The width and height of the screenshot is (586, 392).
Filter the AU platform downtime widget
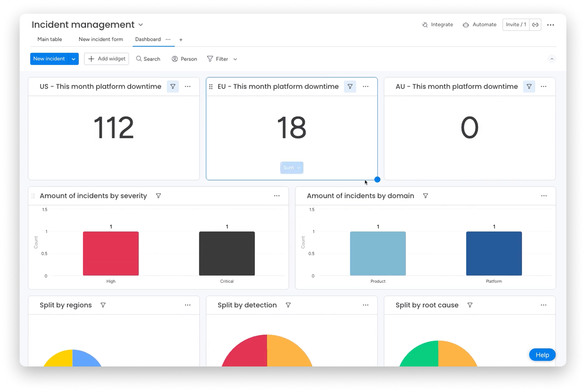pos(529,86)
